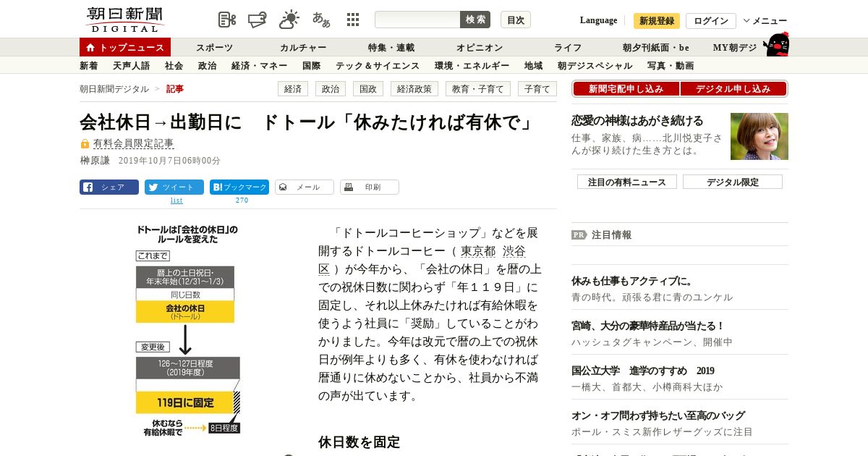Open 国公立大学 進学のすすめ 2019 link

642,371
